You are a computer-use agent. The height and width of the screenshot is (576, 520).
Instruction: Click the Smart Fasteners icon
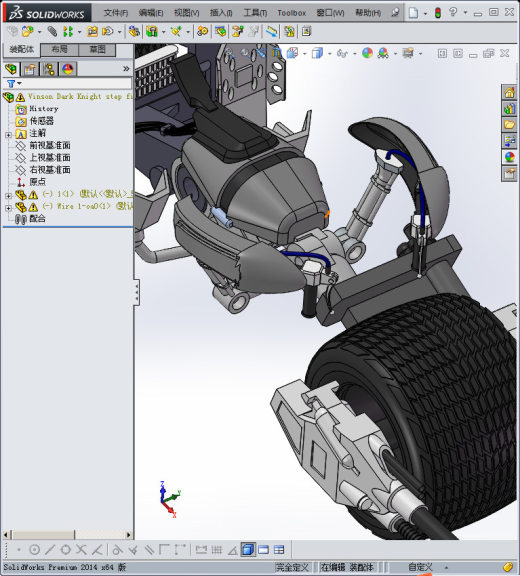click(92, 32)
